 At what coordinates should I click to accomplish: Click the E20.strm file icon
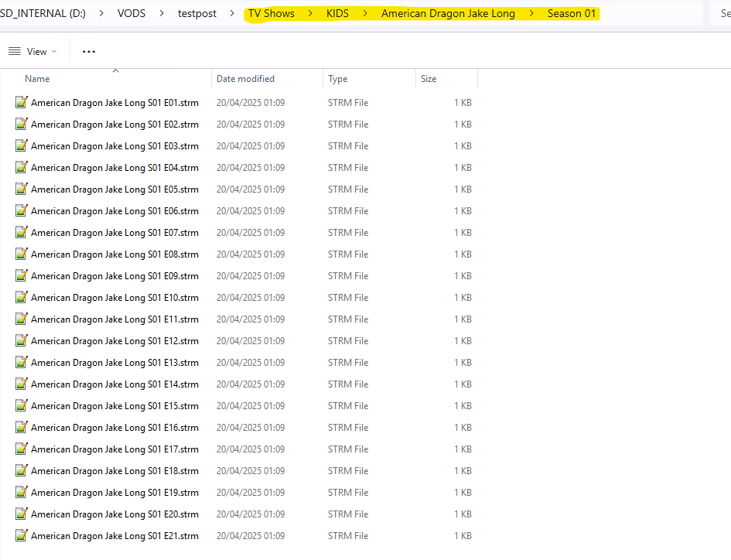[x=21, y=514]
